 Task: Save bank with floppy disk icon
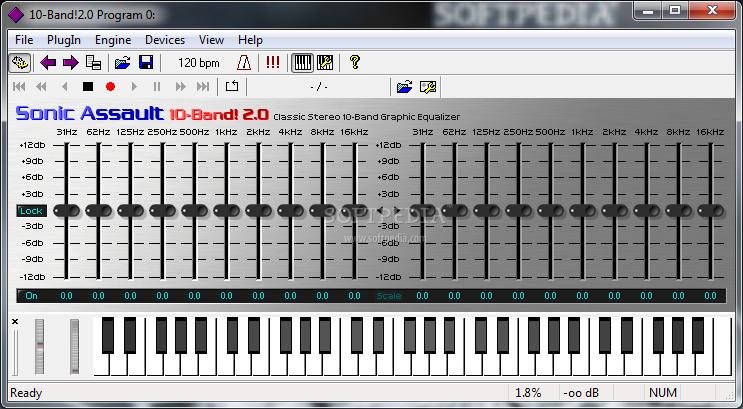coord(145,63)
